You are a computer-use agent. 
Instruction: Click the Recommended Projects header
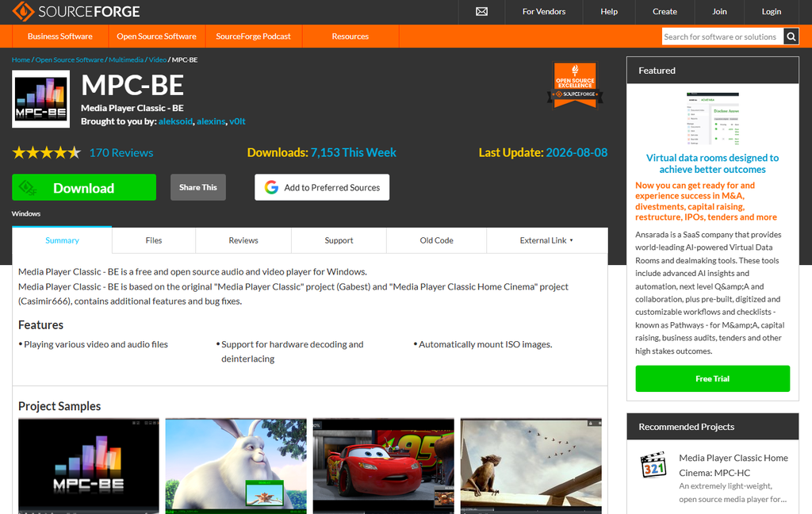[713, 427]
